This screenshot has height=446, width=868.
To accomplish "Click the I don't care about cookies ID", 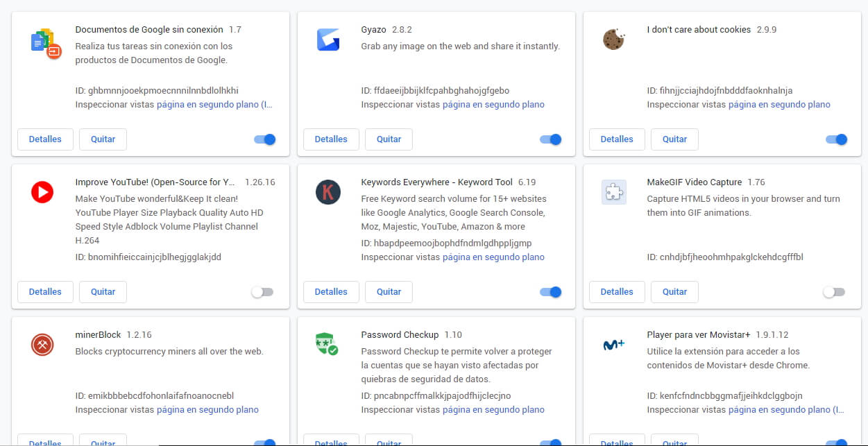I will coord(720,91).
